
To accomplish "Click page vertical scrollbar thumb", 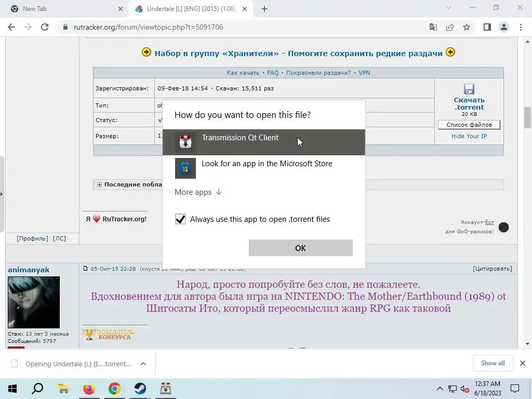I will click(x=527, y=117).
